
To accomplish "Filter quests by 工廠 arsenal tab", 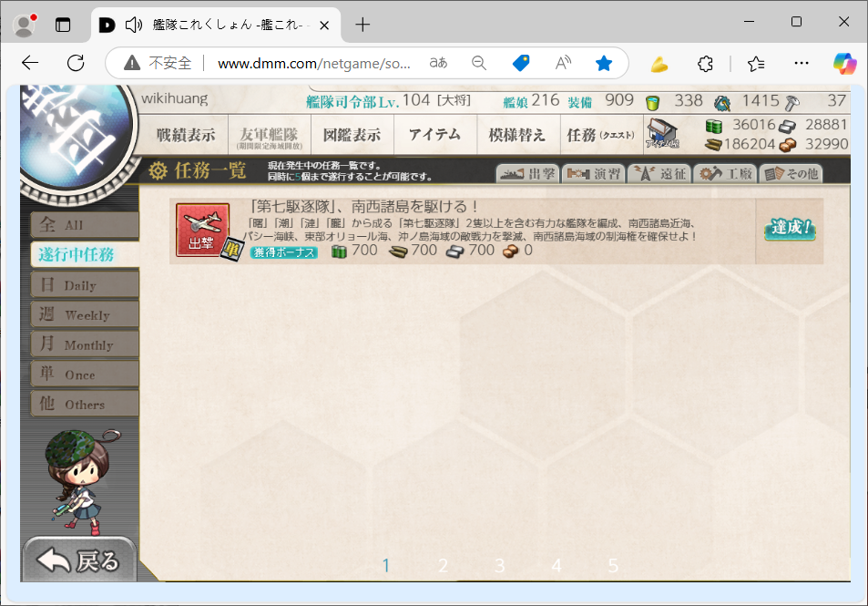I will coord(725,174).
